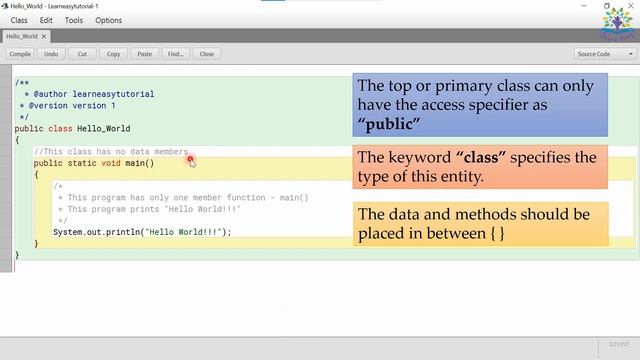Click the Cut button

(82, 54)
